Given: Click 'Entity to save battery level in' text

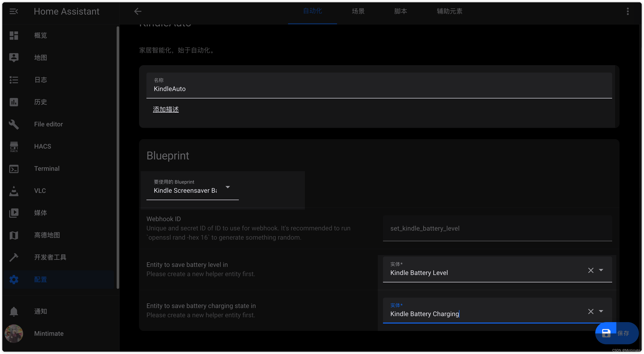Looking at the screenshot, I should pyautogui.click(x=187, y=265).
